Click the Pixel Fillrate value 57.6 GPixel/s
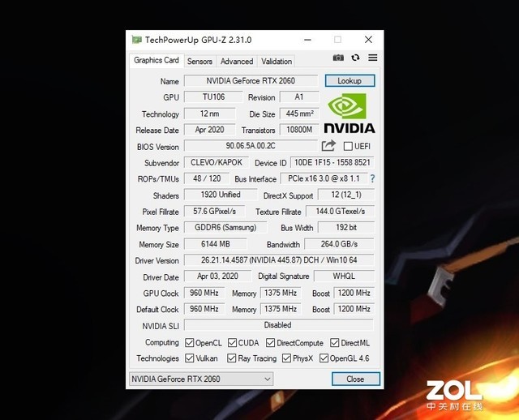Image resolution: width=519 pixels, height=420 pixels. [x=214, y=211]
